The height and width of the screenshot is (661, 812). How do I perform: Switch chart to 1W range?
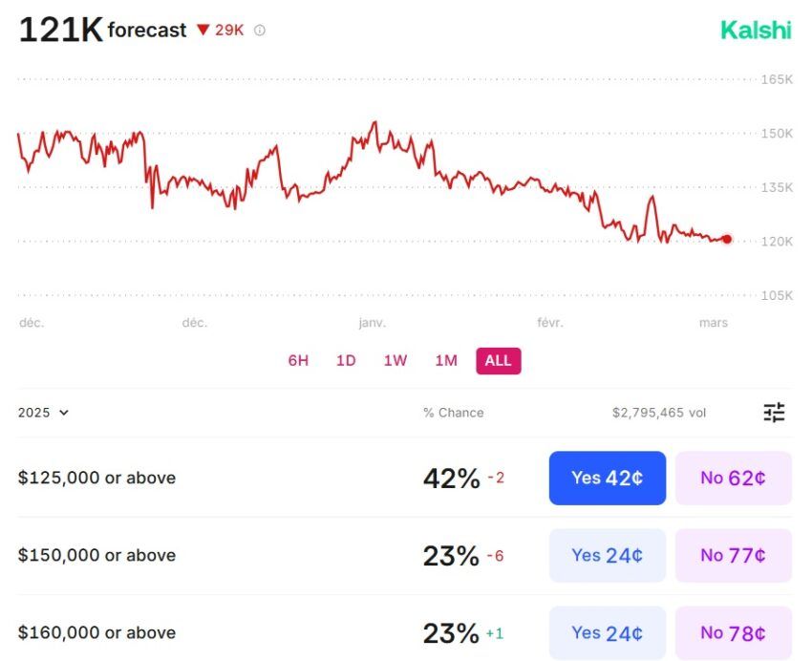tap(395, 360)
